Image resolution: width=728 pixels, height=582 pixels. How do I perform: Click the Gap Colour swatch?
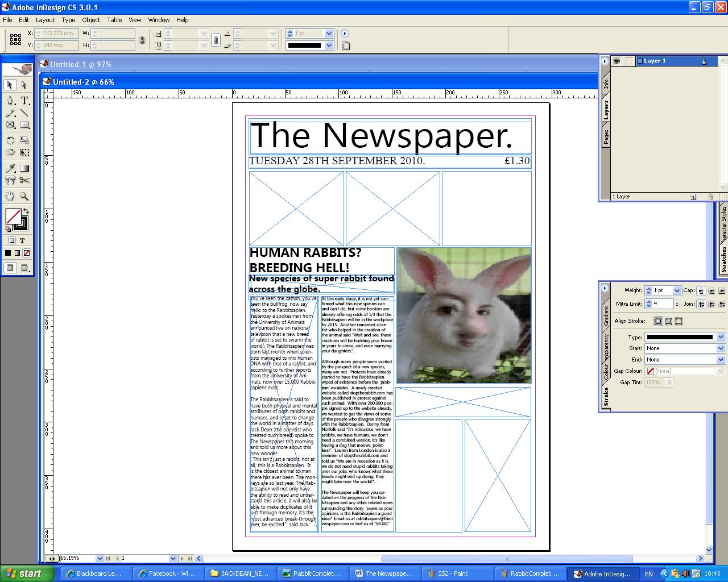(x=650, y=371)
